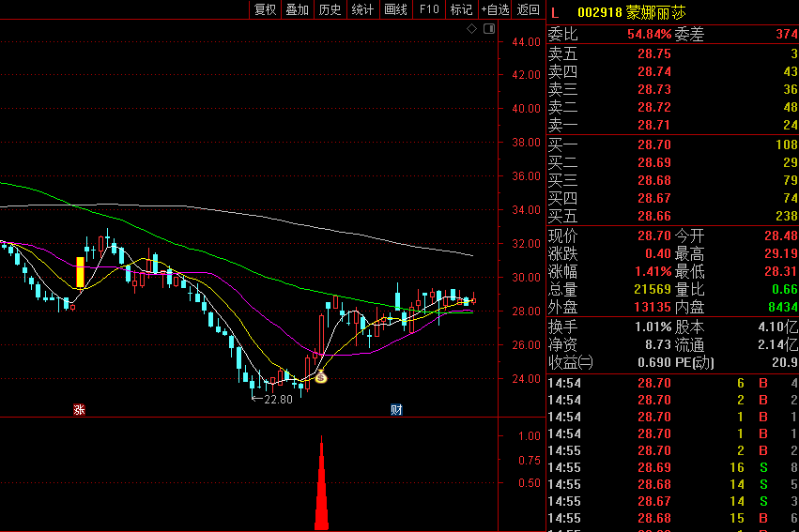Select the 14:55 28.69 sell tick row

point(672,468)
